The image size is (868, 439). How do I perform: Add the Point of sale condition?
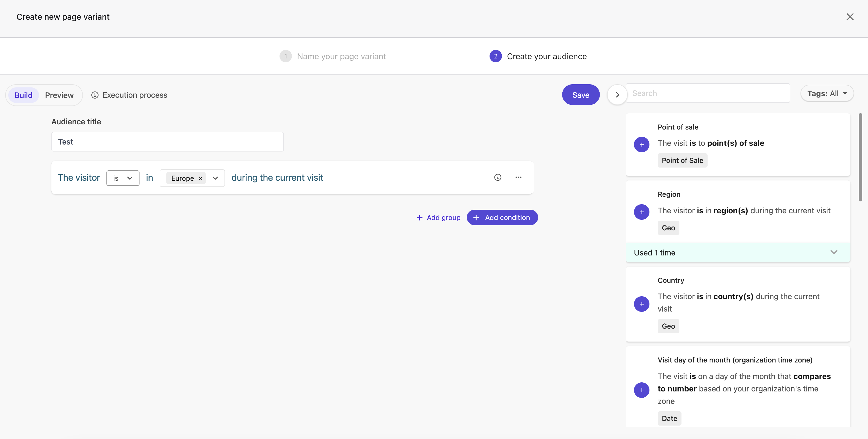tap(641, 144)
